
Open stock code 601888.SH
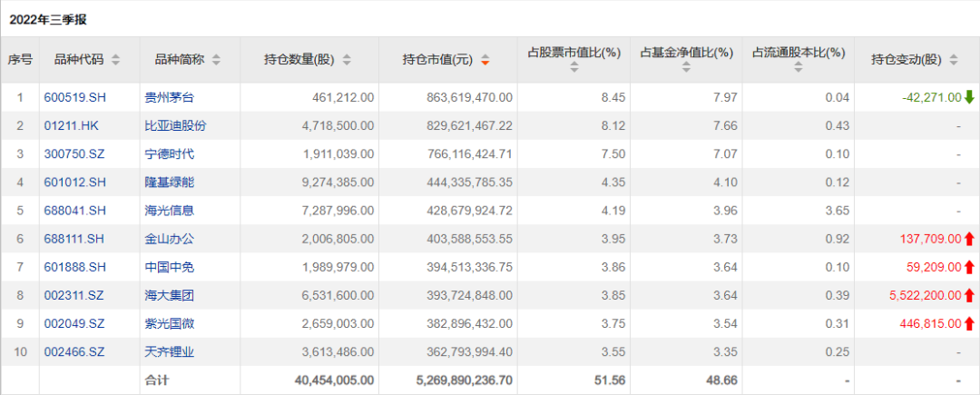point(75,267)
